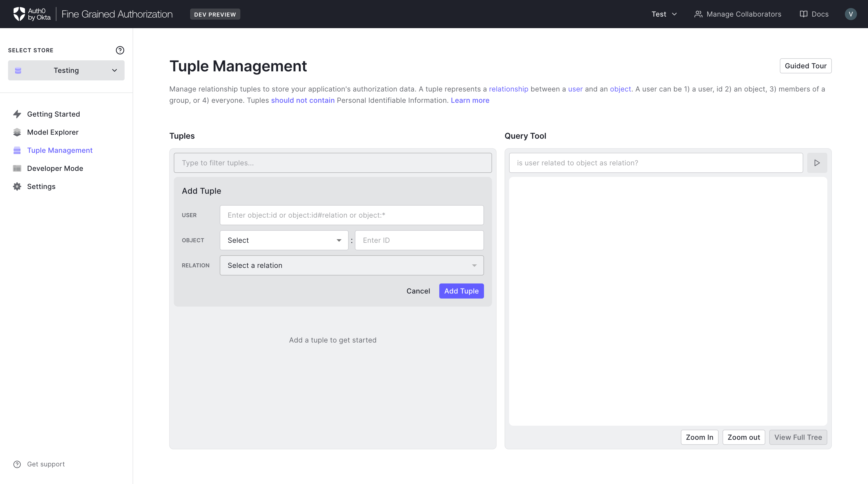Click the Tuple Management heading

(x=238, y=66)
